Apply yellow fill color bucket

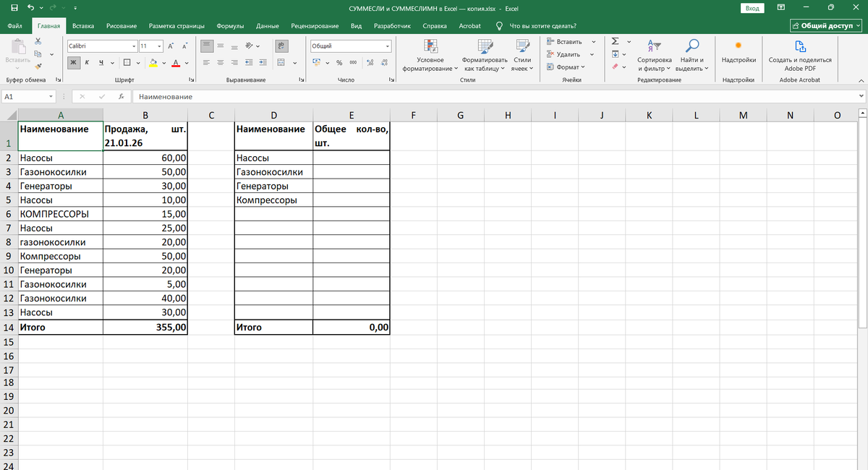click(153, 62)
